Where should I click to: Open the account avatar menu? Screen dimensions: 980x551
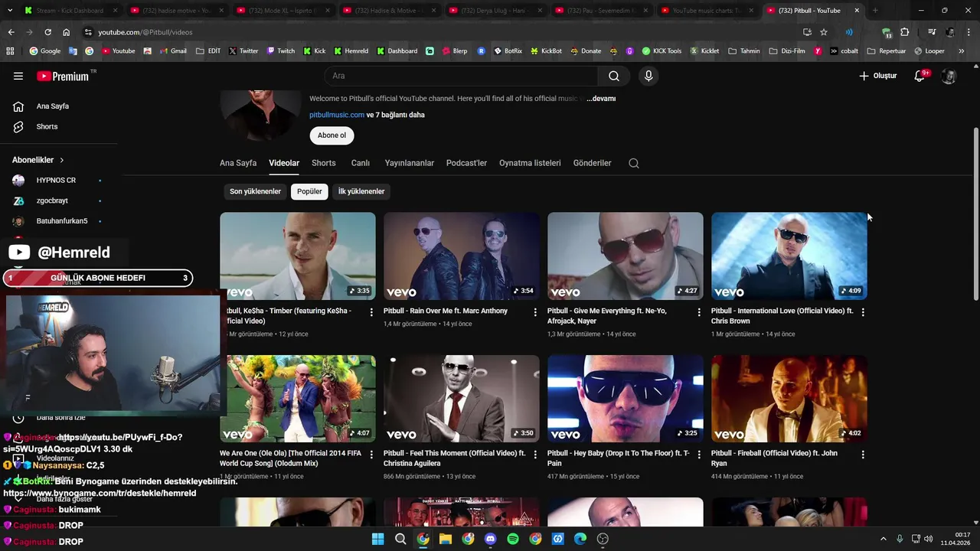tap(949, 76)
